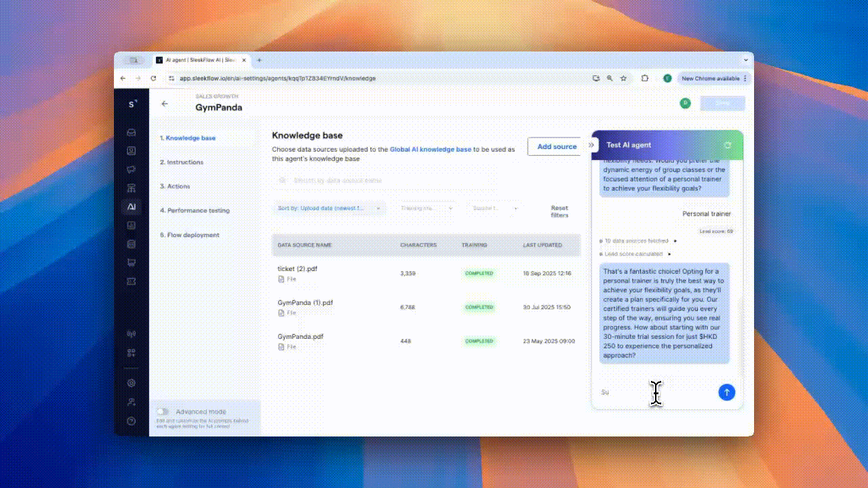The image size is (868, 488).
Task: Switch to the 2. Instructions step
Action: pyautogui.click(x=184, y=162)
